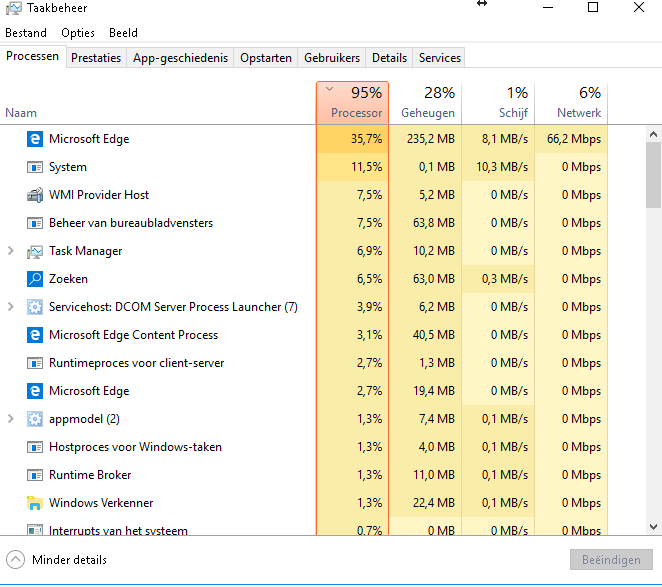
Task: Switch to the Details tab
Action: point(389,58)
